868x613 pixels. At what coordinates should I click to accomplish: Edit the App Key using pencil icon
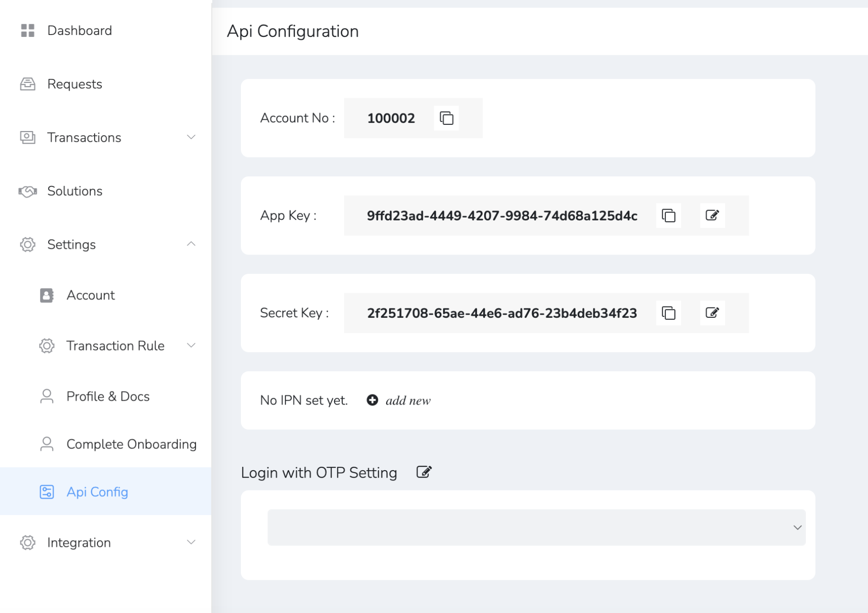point(712,215)
